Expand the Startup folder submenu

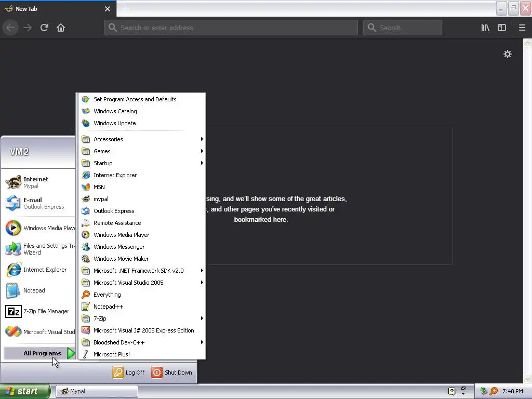point(142,163)
